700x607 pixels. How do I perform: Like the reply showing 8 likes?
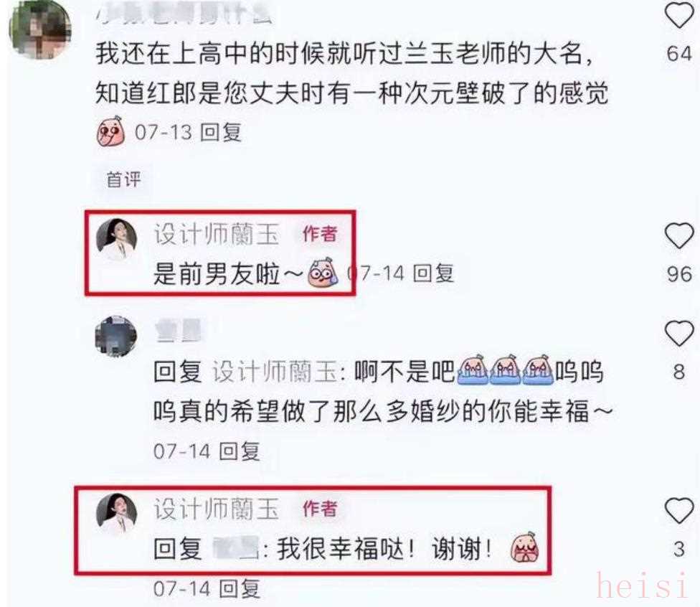pyautogui.click(x=679, y=333)
